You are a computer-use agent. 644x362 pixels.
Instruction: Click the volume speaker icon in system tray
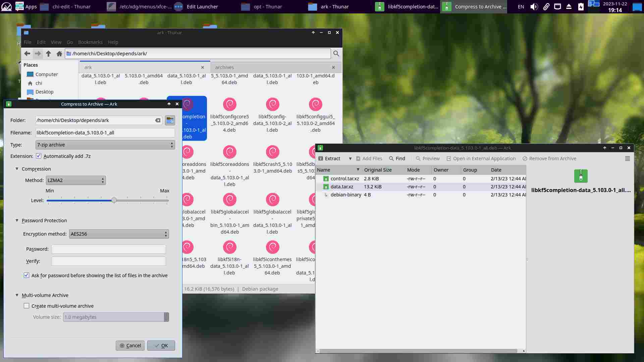534,7
